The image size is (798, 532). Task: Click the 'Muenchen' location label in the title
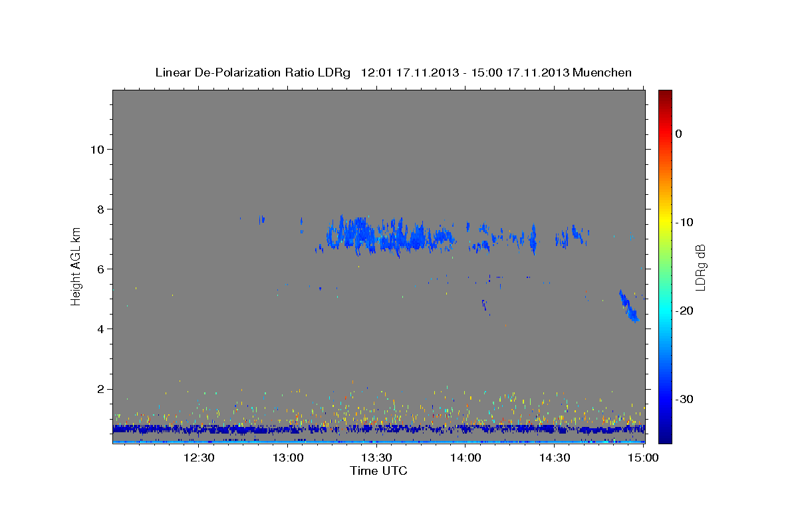point(602,72)
